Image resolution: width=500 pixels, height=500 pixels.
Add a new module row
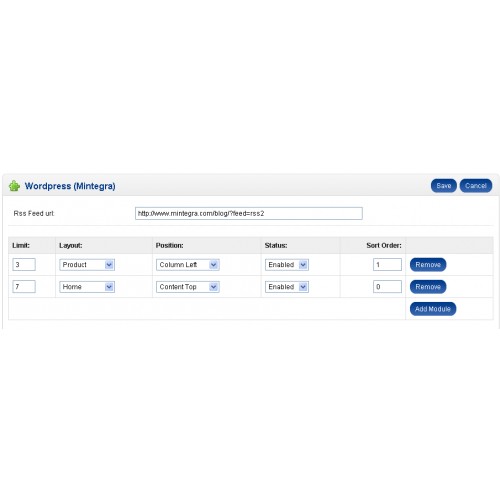click(x=433, y=309)
